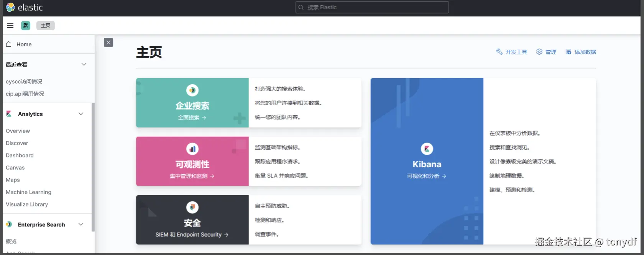Image resolution: width=644 pixels, height=255 pixels.
Task: Open the 安全 card title
Action: pos(192,223)
